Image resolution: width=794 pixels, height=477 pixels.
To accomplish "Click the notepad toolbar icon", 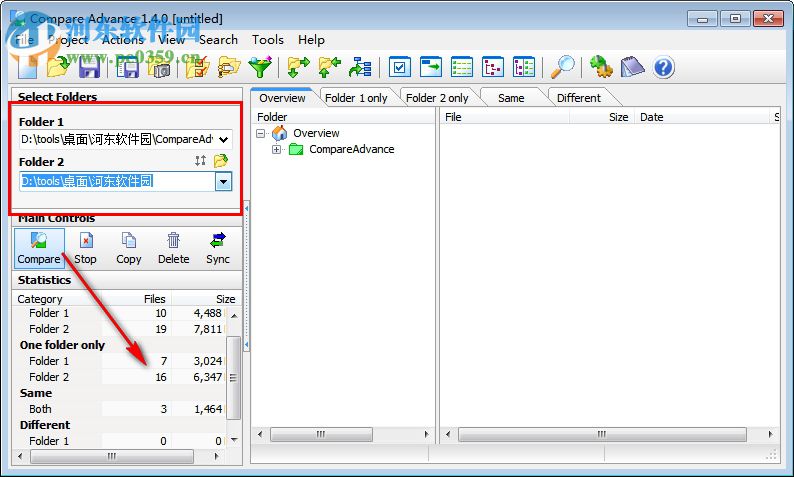I will click(x=632, y=67).
